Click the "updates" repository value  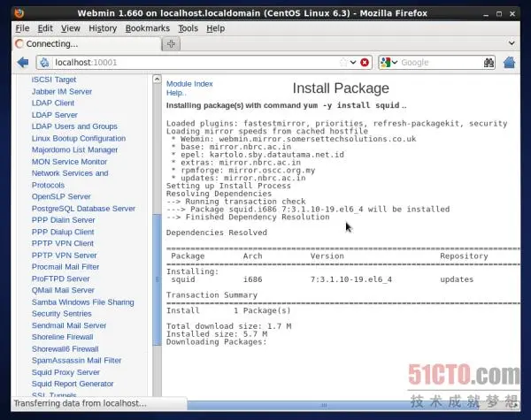tap(457, 279)
